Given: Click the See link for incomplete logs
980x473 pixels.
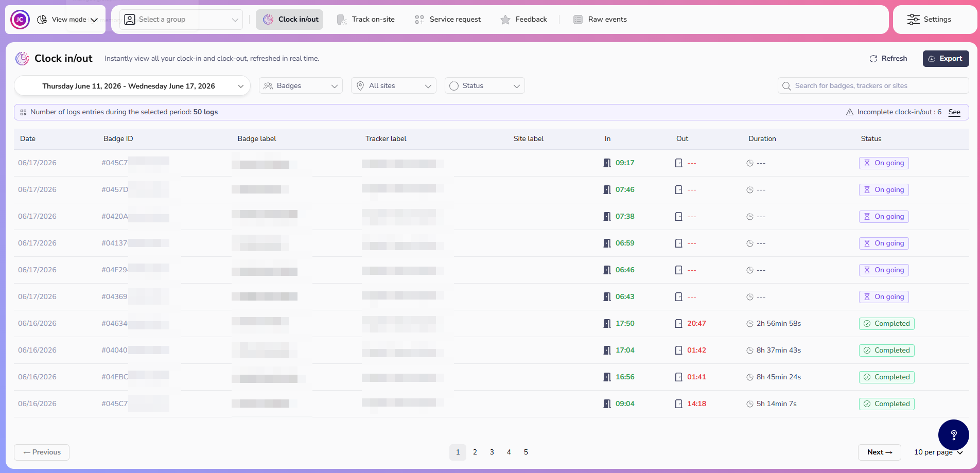Looking at the screenshot, I should tap(954, 112).
